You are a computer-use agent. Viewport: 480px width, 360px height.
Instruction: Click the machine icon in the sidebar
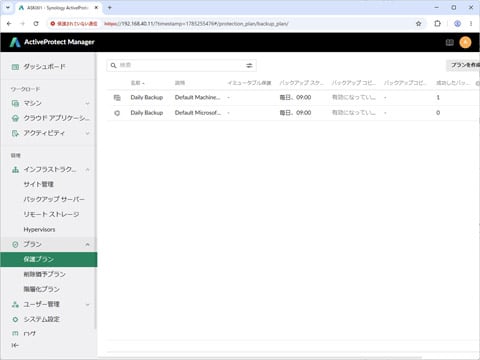[x=15, y=103]
